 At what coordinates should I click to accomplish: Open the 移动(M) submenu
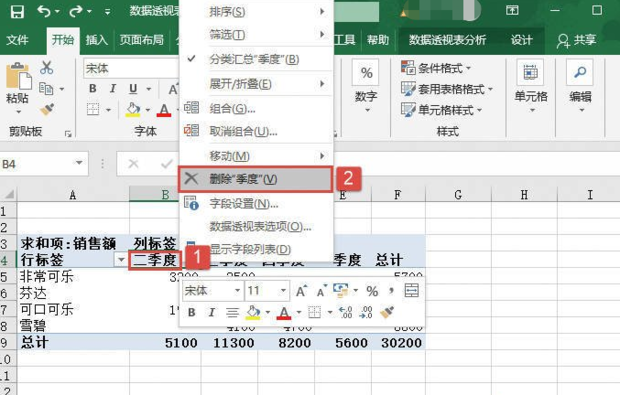tap(256, 156)
